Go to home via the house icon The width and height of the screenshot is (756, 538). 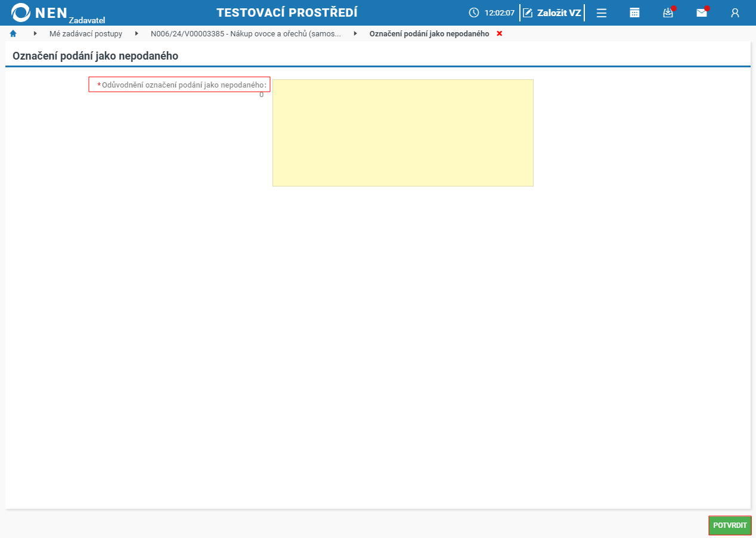pyautogui.click(x=13, y=33)
